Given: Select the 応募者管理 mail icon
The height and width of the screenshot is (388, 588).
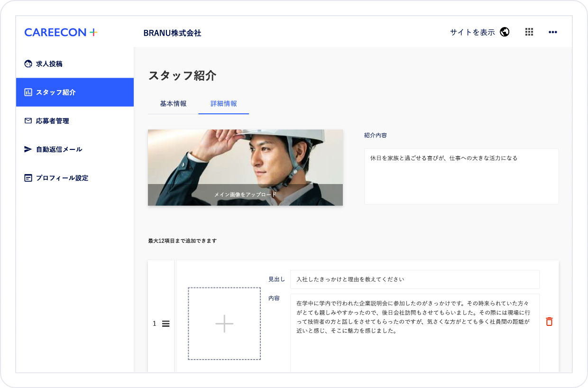Looking at the screenshot, I should pos(28,120).
